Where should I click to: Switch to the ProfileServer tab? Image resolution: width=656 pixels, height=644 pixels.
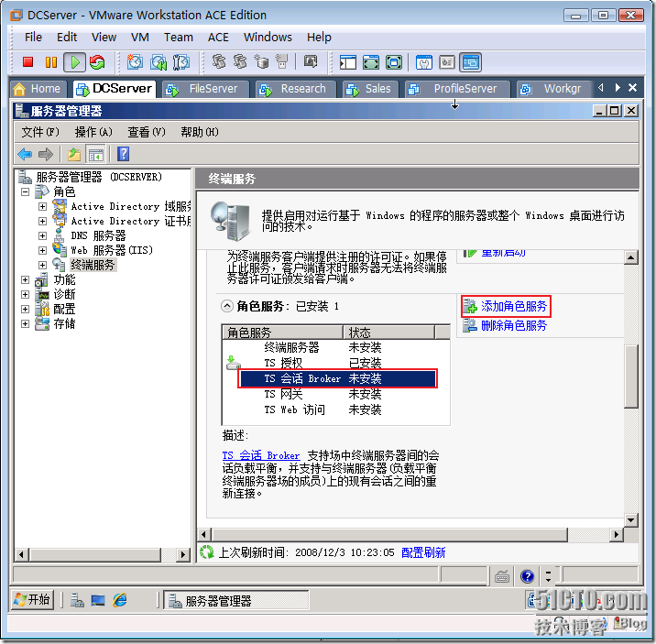point(457,89)
